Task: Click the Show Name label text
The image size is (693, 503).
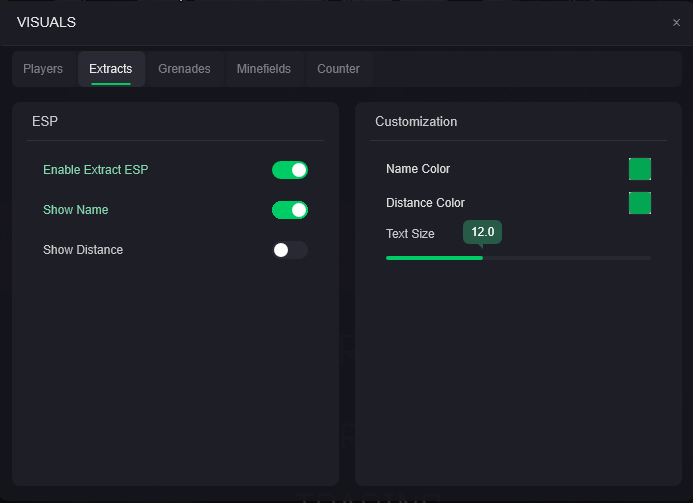Action: 76,210
